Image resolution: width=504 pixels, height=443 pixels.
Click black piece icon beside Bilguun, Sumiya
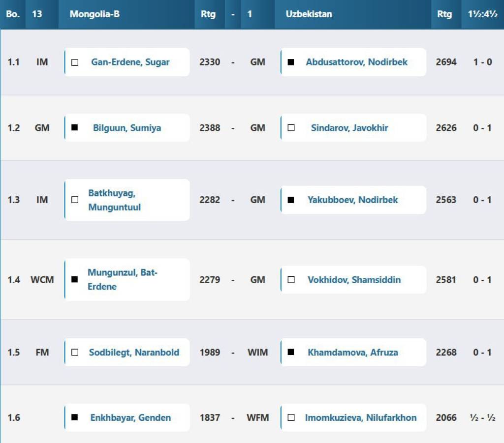click(75, 128)
